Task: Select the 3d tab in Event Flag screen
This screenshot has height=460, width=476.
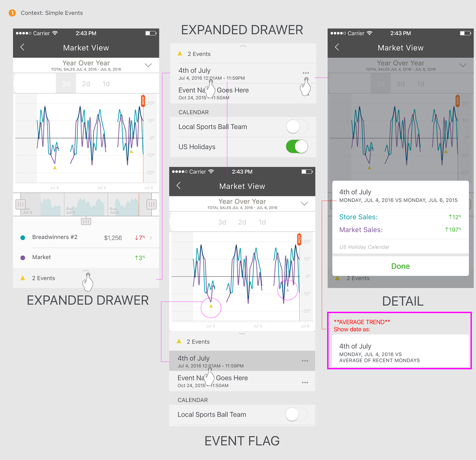Action: [222, 222]
